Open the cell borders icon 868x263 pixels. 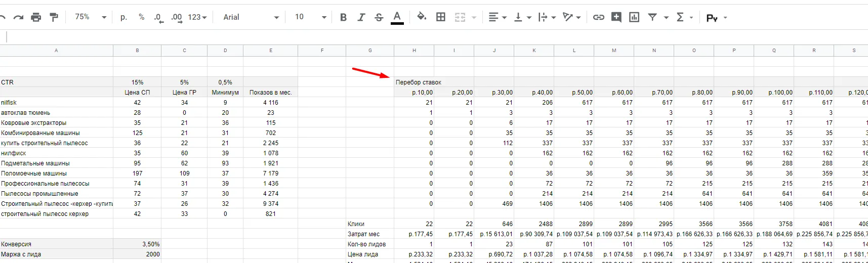click(441, 17)
